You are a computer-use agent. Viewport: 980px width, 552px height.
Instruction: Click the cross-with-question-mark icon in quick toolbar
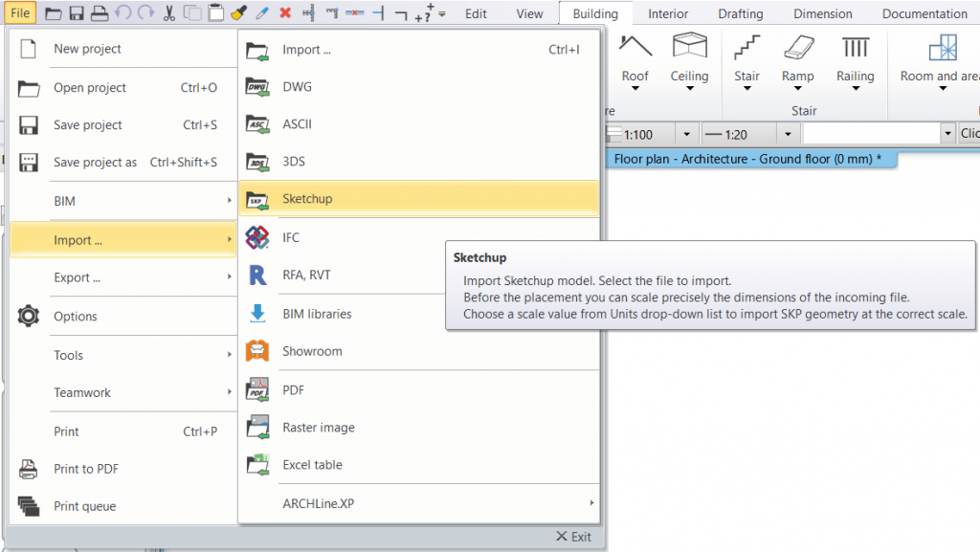point(424,12)
